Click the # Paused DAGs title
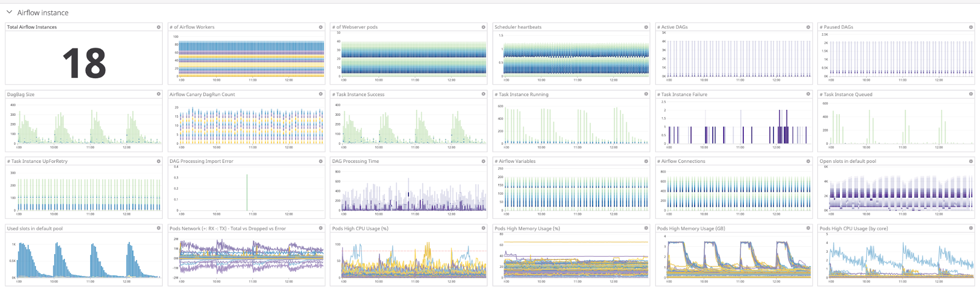980x288 pixels. click(x=836, y=27)
